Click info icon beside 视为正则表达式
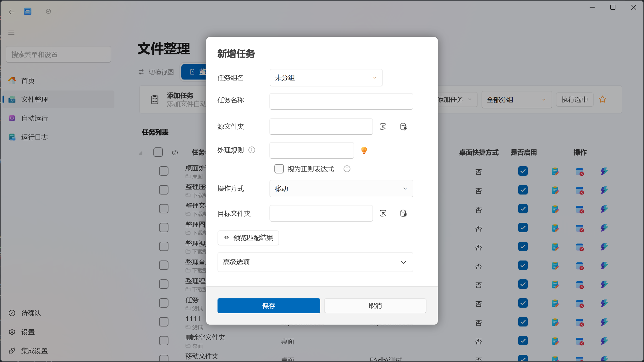Image resolution: width=644 pixels, height=362 pixels. (x=347, y=169)
